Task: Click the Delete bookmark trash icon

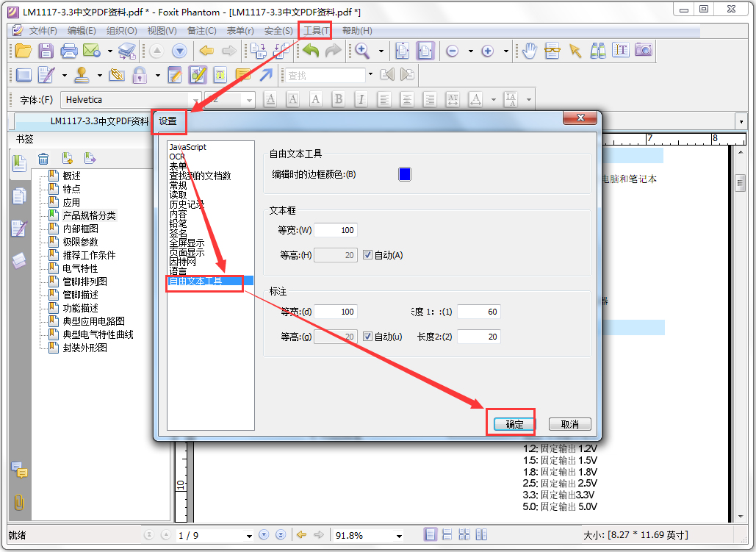Action: 43,158
